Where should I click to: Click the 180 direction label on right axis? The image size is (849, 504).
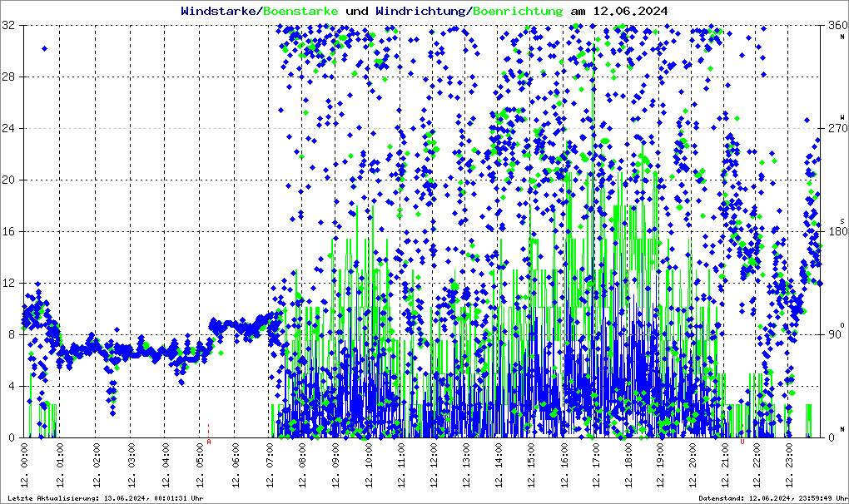[832, 232]
